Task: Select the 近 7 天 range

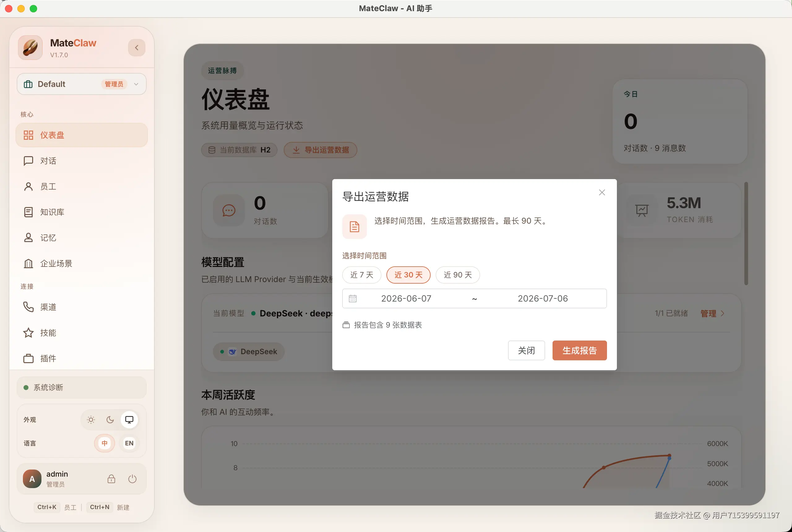Action: pos(362,275)
